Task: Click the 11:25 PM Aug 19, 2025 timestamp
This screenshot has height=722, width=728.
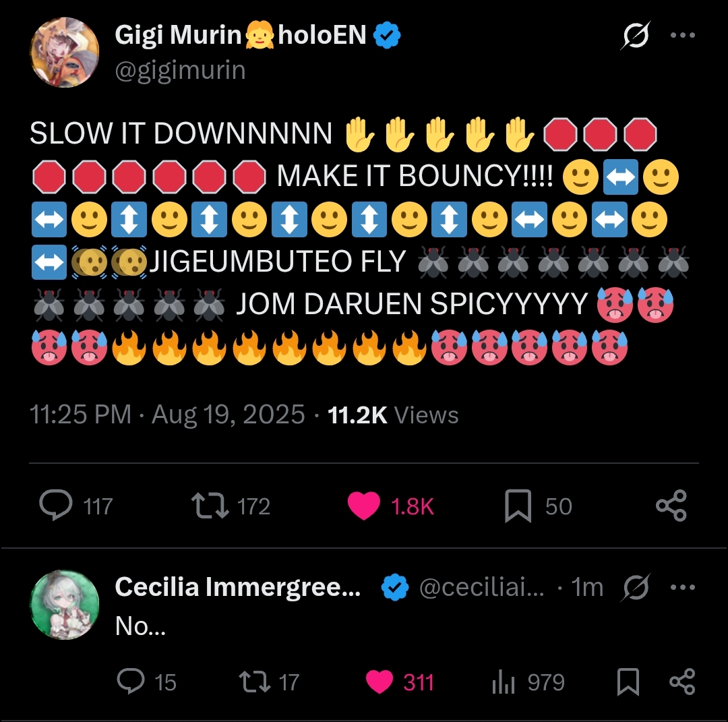Action: (167, 415)
